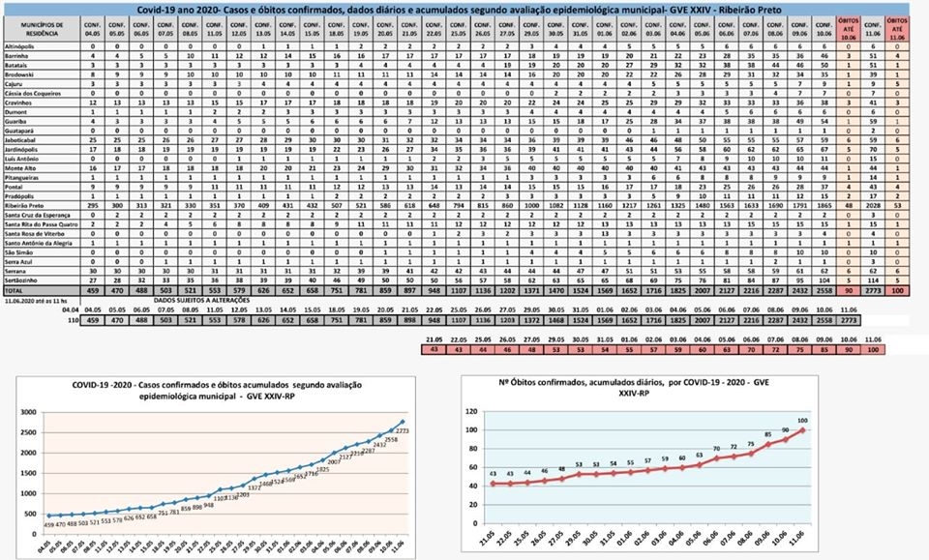This screenshot has height=560, width=929.
Task: Click the 'Óbitos até 10.06' column header
Action: [848, 29]
